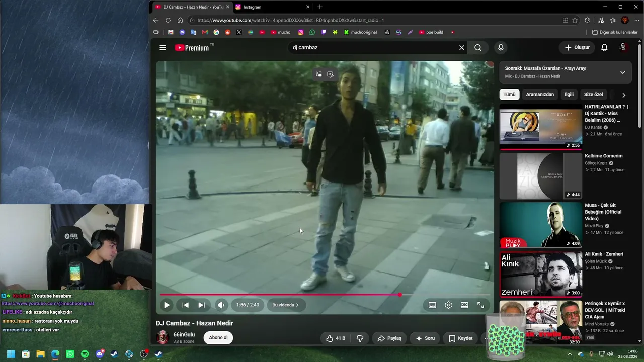644x362 pixels.
Task: Go to the browser home page
Action: tap(180, 20)
